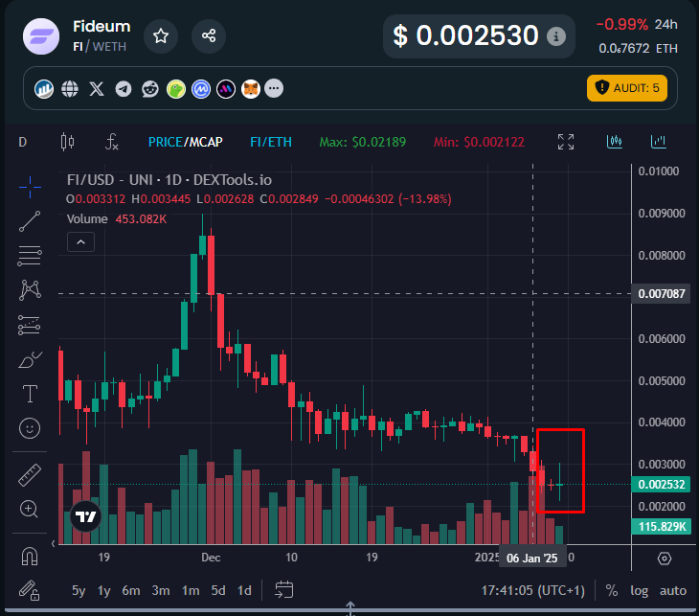
Task: Open the project website globe icon
Action: point(70,89)
